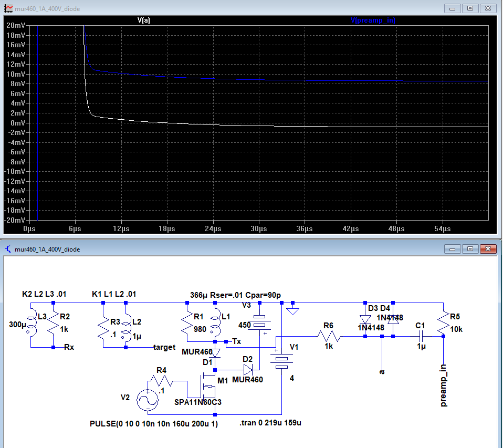Select the V1 battery symbol
This screenshot has width=503, height=448.
[x=282, y=363]
